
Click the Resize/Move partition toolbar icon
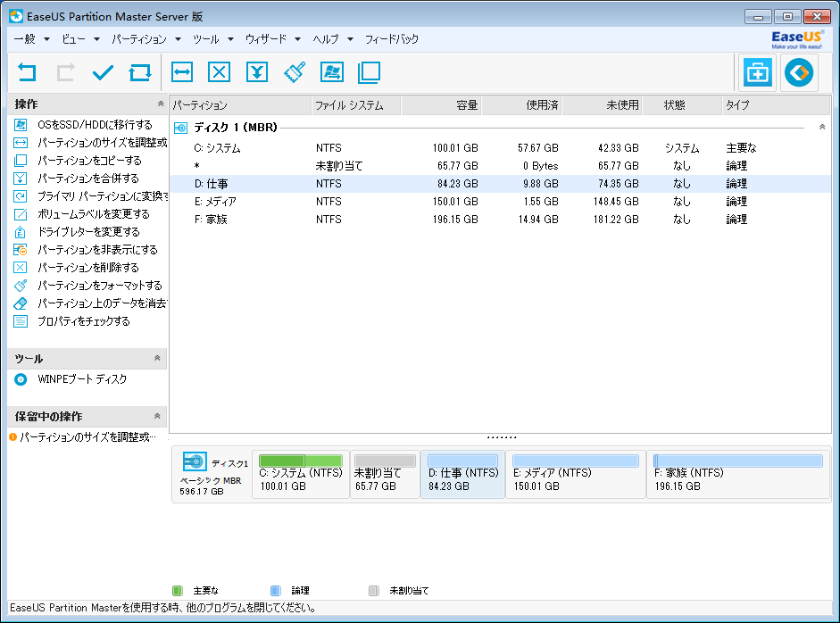coord(182,72)
